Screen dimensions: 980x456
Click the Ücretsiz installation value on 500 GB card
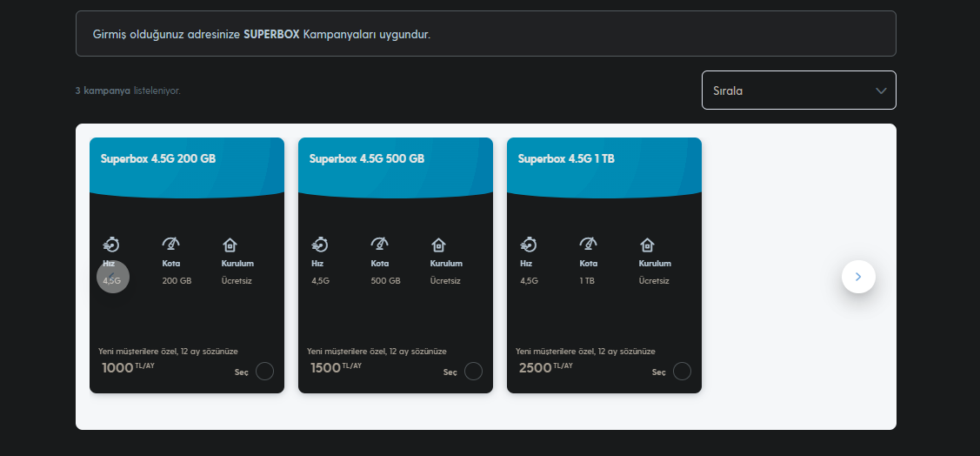click(x=445, y=281)
